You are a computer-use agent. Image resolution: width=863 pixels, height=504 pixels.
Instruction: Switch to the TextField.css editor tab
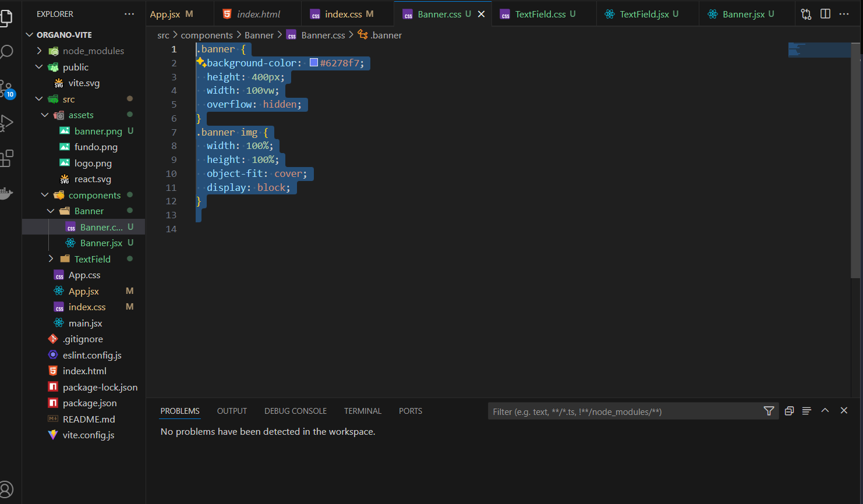pos(544,14)
